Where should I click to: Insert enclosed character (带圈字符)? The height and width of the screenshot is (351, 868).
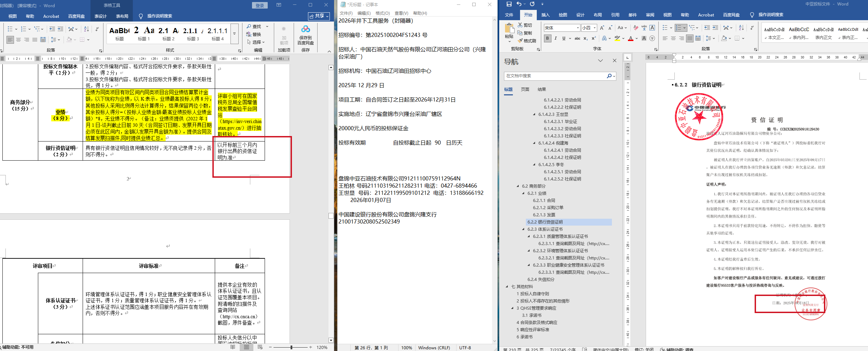click(x=652, y=38)
